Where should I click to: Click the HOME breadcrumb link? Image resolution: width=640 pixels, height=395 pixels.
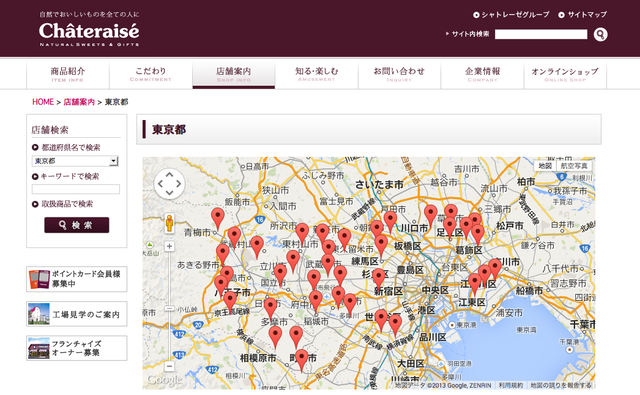pyautogui.click(x=43, y=102)
